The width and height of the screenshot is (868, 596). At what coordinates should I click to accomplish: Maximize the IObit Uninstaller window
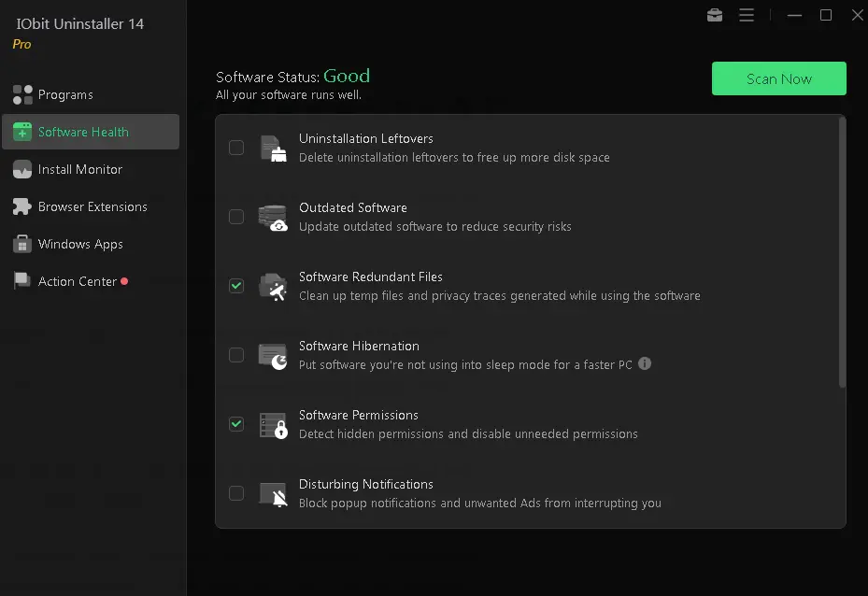pyautogui.click(x=825, y=15)
